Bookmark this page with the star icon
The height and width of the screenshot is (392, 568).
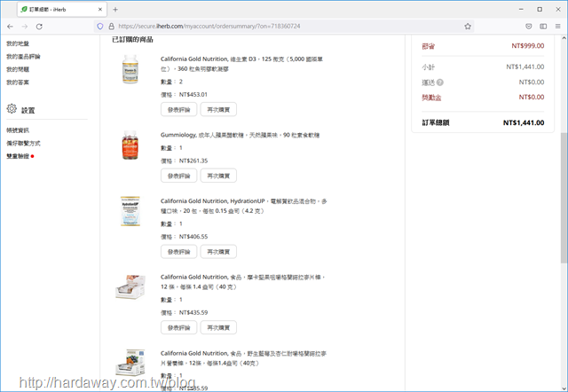(468, 26)
